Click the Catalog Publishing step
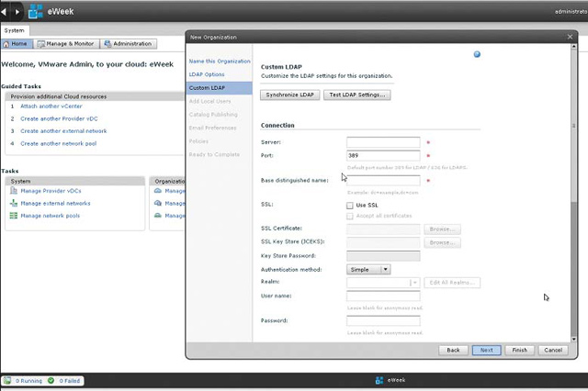Screen dimensions: 588x391 213,115
